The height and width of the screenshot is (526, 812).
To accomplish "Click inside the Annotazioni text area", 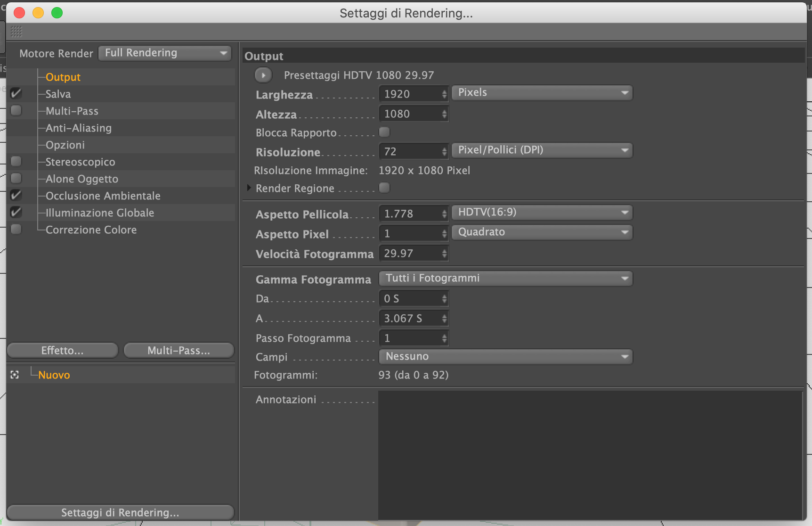I will tap(590, 454).
